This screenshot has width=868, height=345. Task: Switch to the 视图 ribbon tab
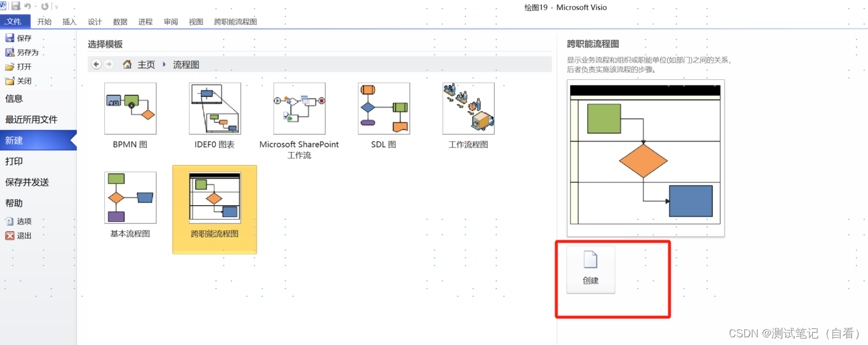click(x=196, y=22)
